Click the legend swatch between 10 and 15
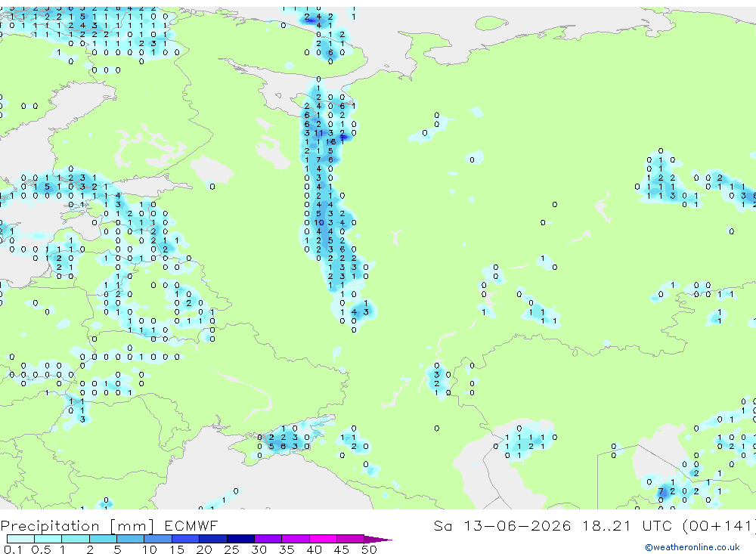Image resolution: width=756 pixels, height=554 pixels. (x=158, y=539)
